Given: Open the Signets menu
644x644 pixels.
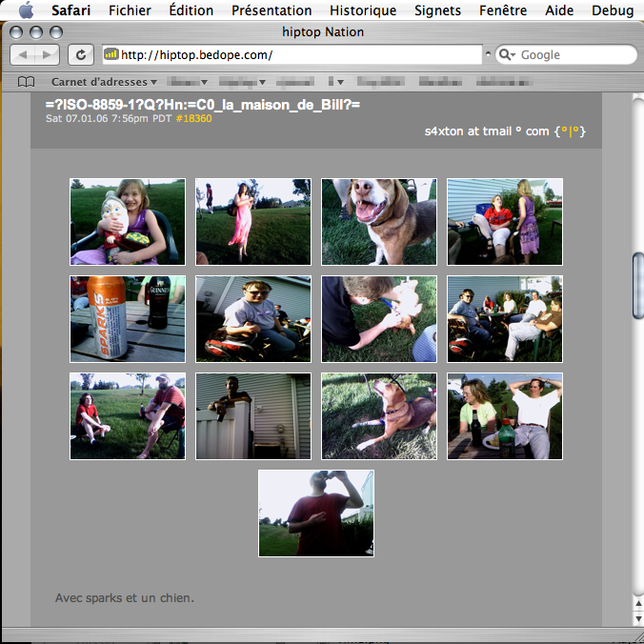Looking at the screenshot, I should click(x=437, y=10).
